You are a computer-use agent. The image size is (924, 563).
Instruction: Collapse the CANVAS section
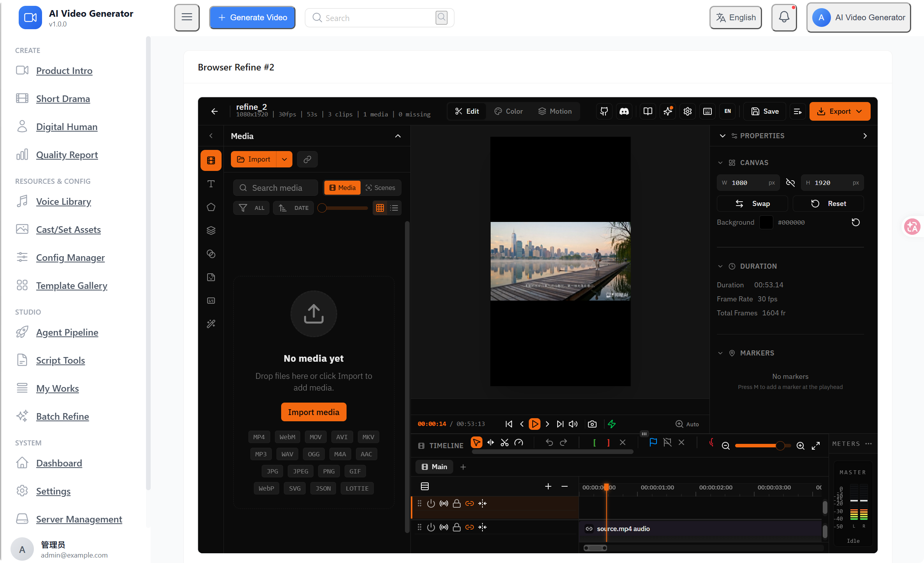720,163
